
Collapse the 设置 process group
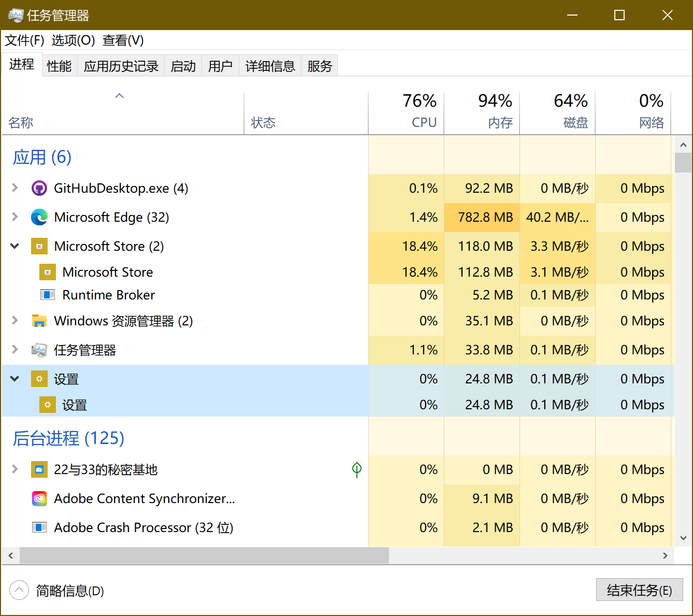tap(15, 379)
